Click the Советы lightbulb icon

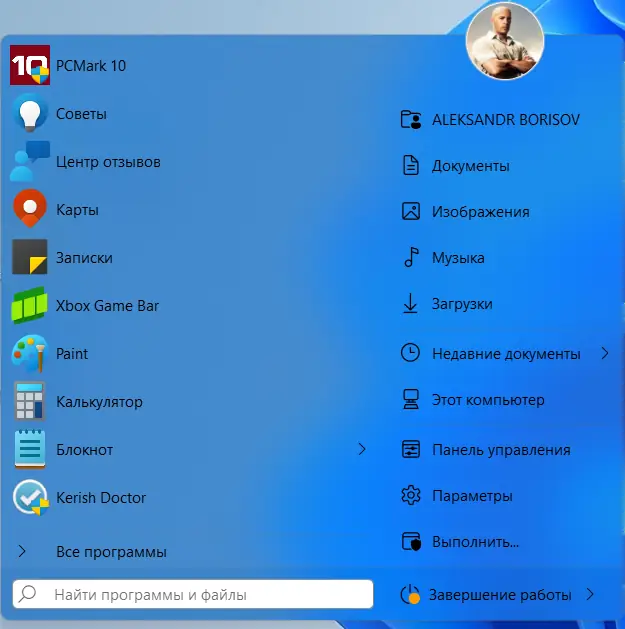30,113
